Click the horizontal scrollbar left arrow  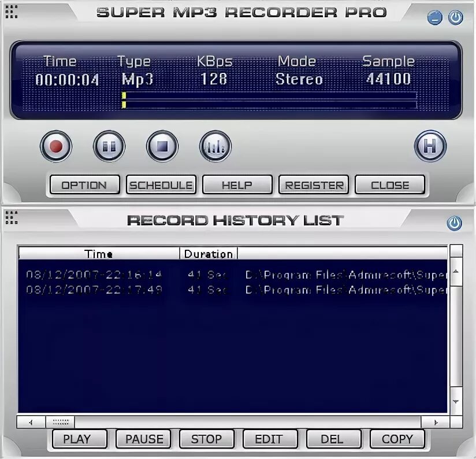click(31, 422)
